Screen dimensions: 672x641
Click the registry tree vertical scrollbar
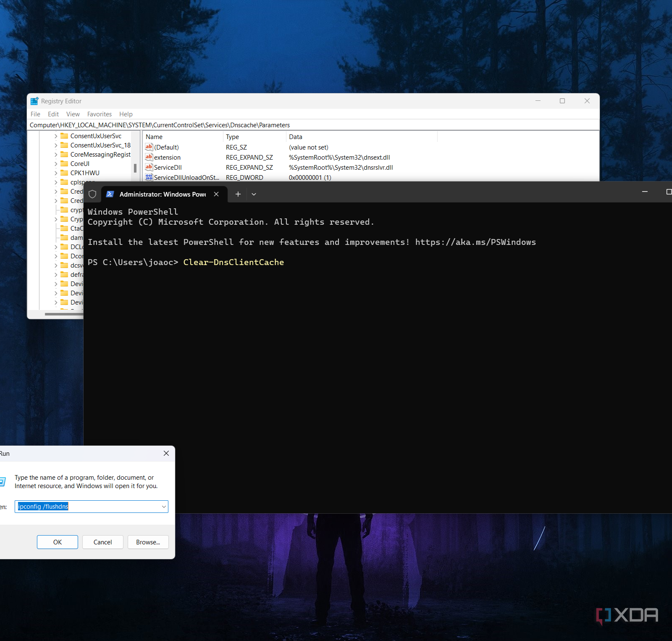click(135, 168)
